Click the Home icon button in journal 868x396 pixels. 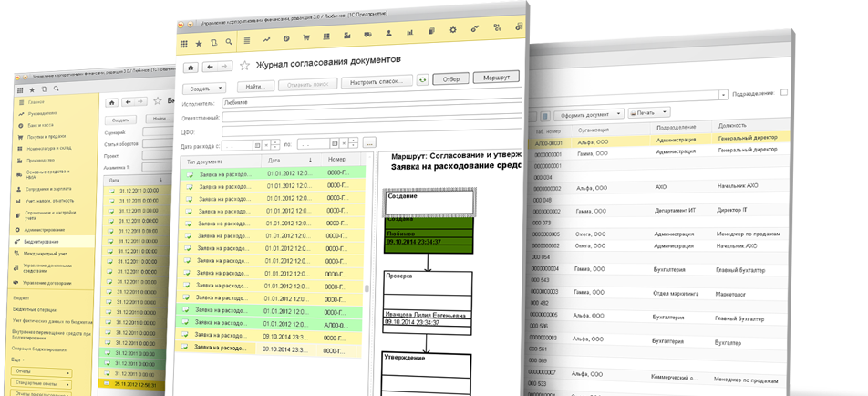191,67
